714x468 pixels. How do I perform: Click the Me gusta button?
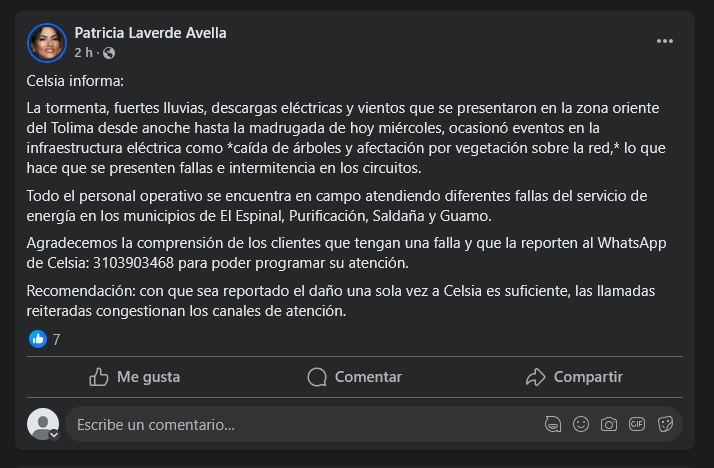tap(135, 377)
